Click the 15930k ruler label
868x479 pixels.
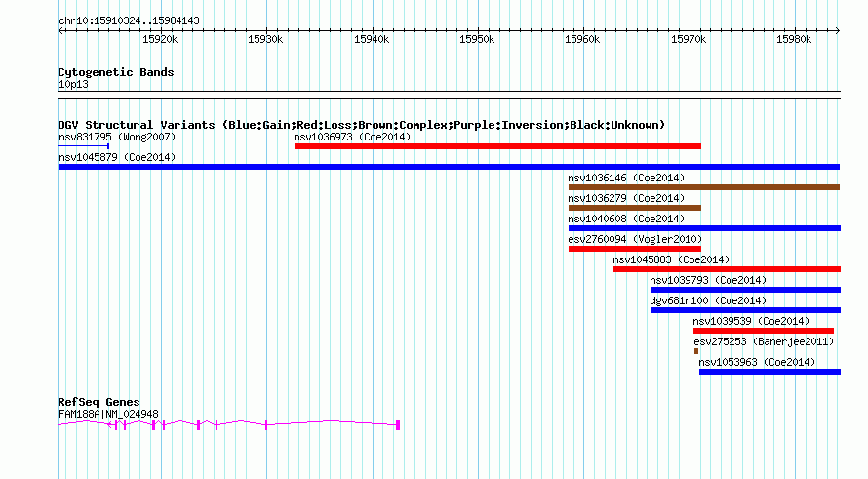[265, 39]
